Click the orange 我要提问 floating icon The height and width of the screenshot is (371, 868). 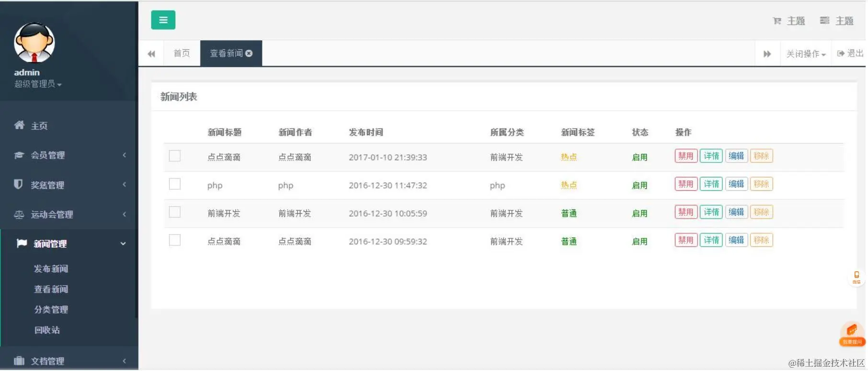tap(852, 334)
